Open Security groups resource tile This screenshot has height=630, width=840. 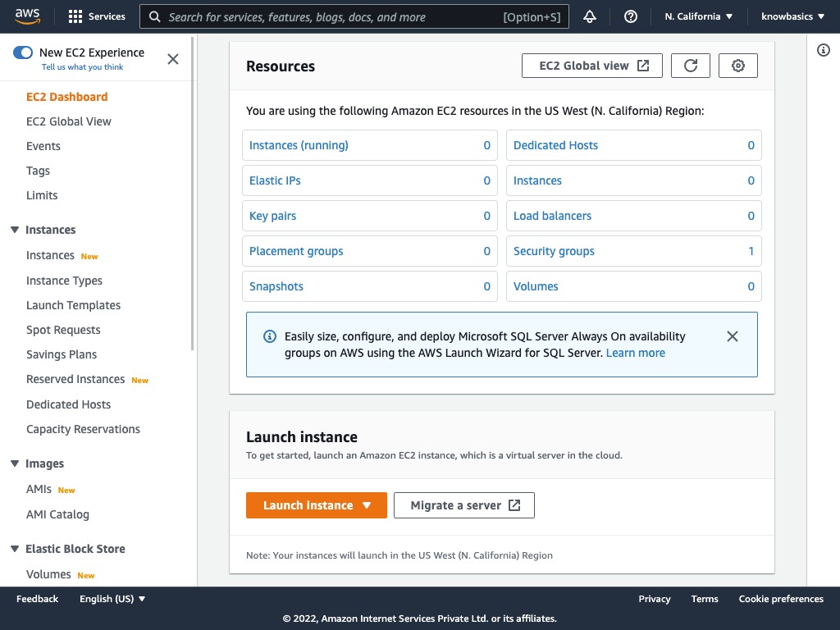(634, 251)
